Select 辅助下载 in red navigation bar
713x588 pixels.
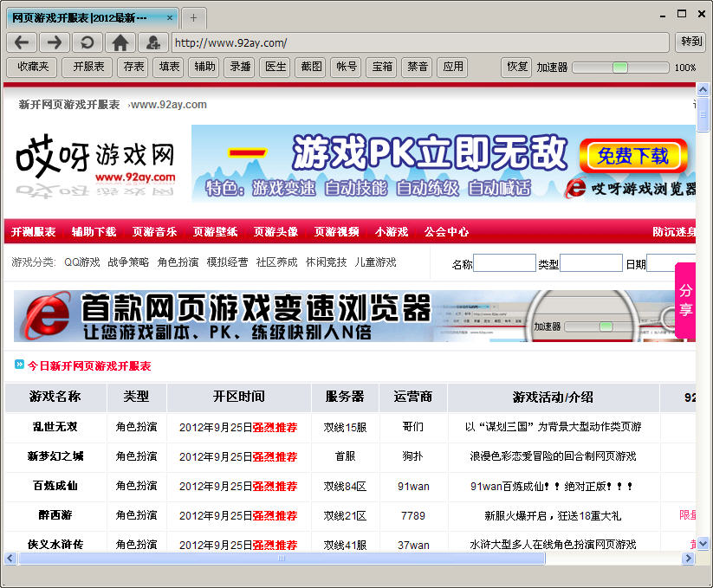tap(94, 232)
